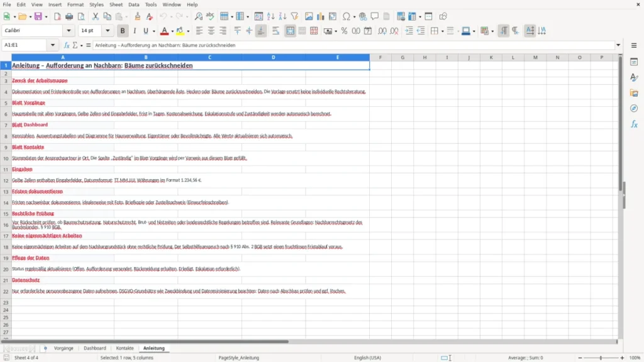Viewport: 644px width, 362px height.
Task: Expand the formula bar arrow
Action: (x=618, y=45)
